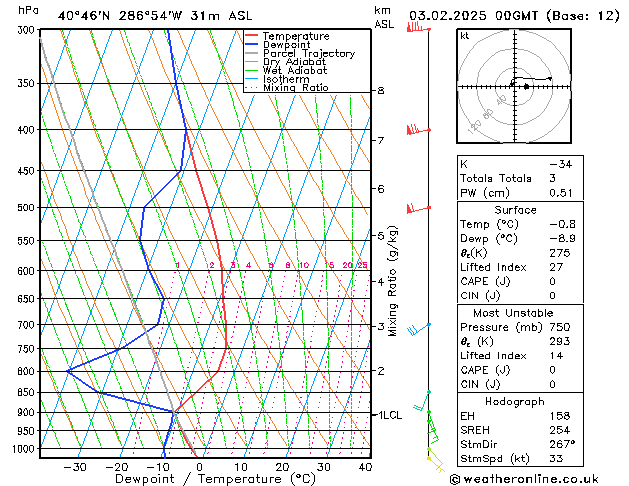Select "Wet Adiabat" in the legend
Image resolution: width=629 pixels, height=486 pixels.
[295, 70]
